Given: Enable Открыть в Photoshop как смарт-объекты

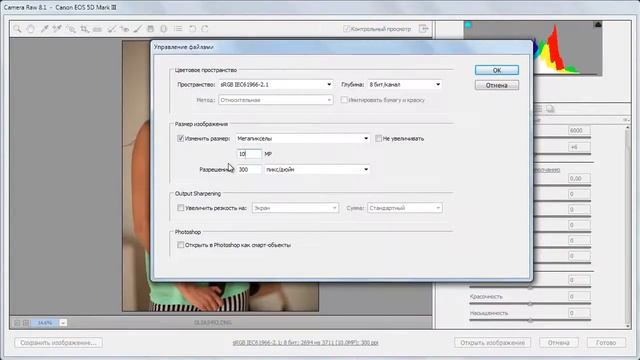Looking at the screenshot, I should pyautogui.click(x=180, y=245).
